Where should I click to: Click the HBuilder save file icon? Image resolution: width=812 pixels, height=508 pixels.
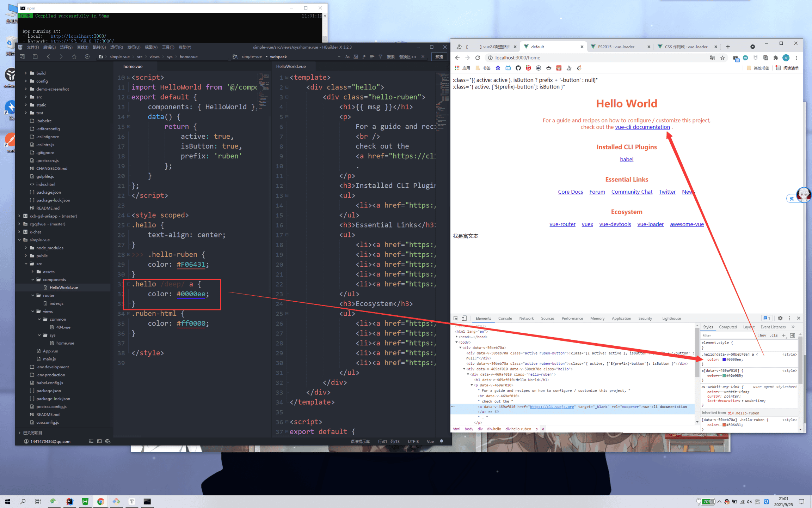click(35, 56)
